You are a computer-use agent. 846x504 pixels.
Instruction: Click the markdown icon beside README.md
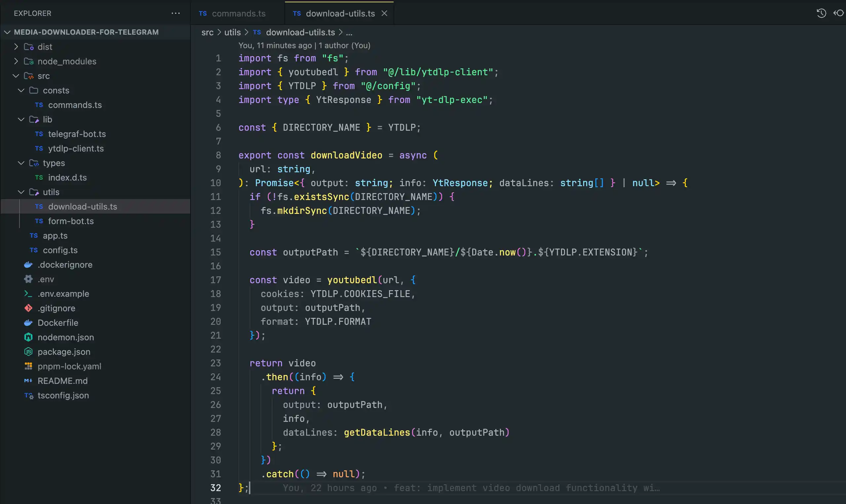tap(28, 381)
